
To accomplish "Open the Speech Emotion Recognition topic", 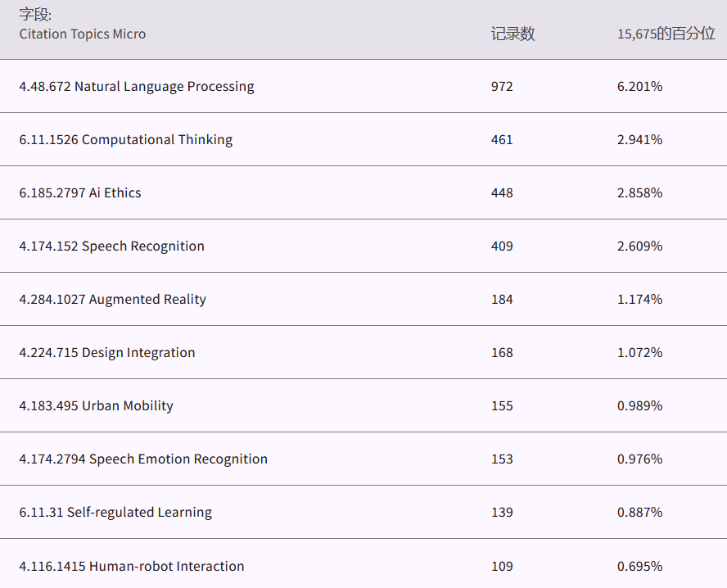I will pyautogui.click(x=143, y=459).
